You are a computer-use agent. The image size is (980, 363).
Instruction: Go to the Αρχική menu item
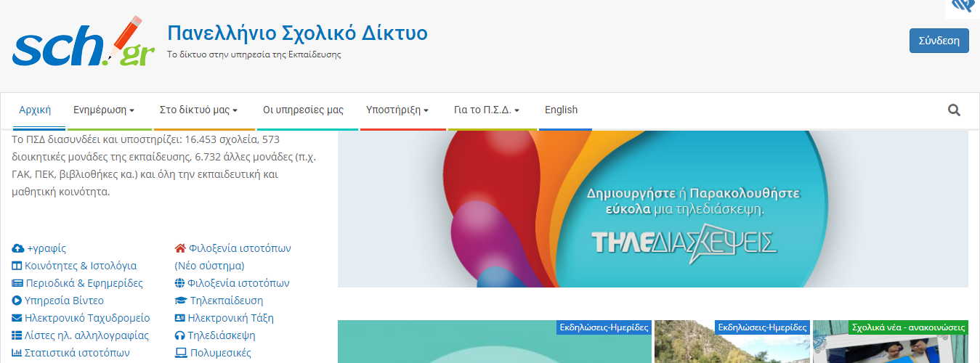35,110
